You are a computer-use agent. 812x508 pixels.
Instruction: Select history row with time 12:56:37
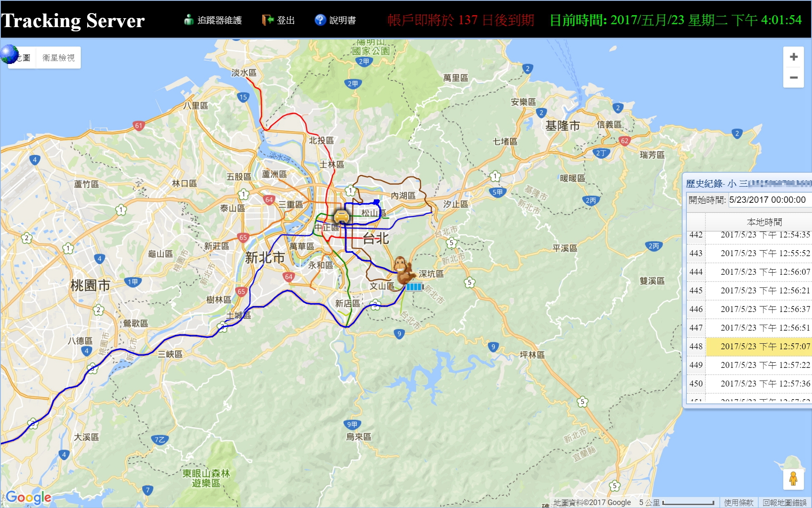click(x=749, y=309)
